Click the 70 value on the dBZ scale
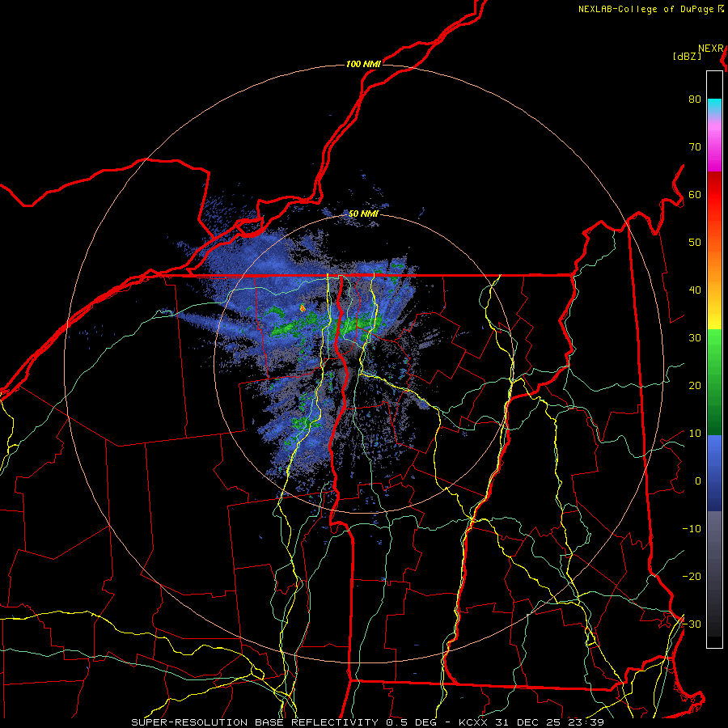 click(695, 146)
